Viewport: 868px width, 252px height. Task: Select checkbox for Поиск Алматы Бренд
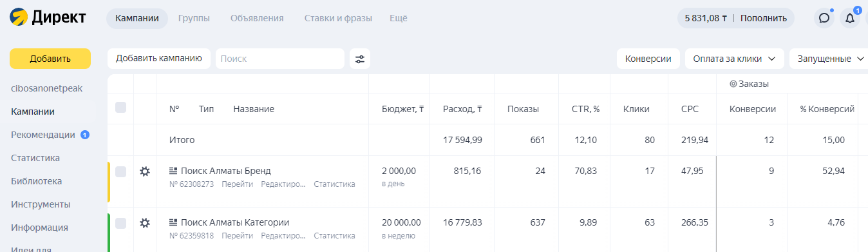coord(120,171)
